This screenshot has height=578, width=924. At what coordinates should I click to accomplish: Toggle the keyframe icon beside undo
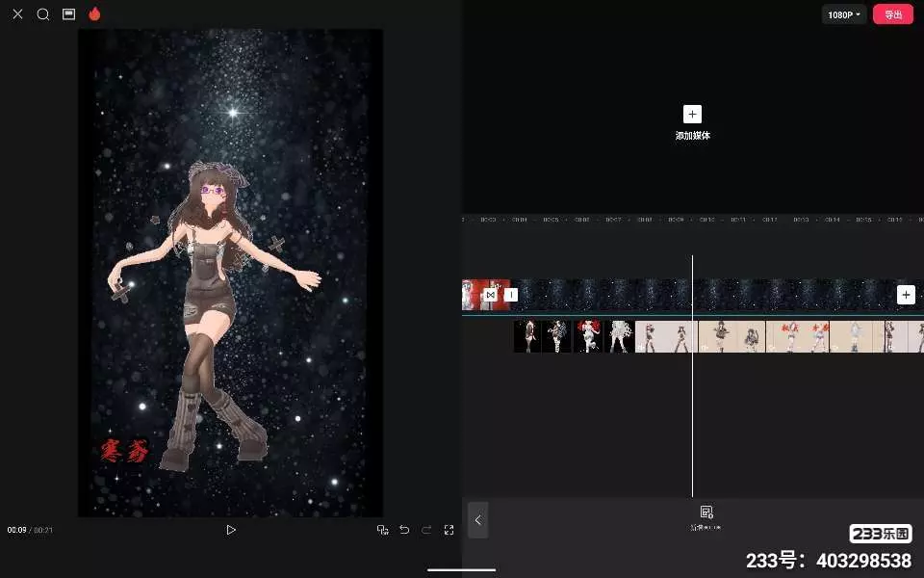point(382,530)
